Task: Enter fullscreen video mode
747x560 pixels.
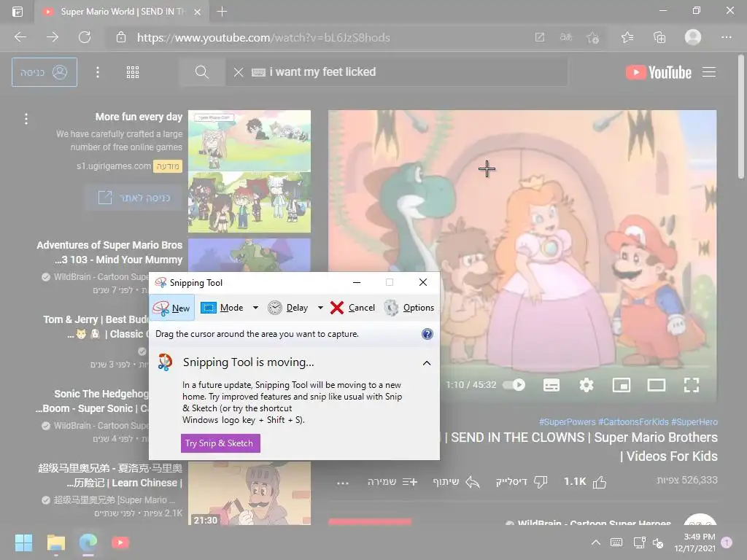Action: [x=692, y=385]
